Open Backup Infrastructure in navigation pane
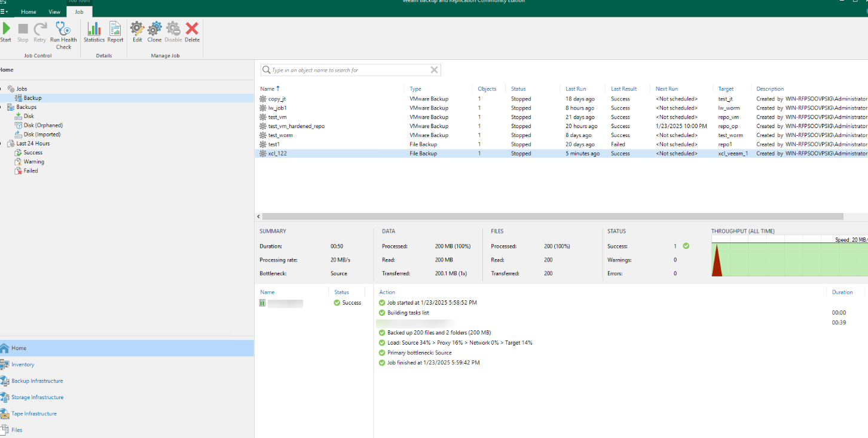The image size is (868, 438). [x=37, y=381]
